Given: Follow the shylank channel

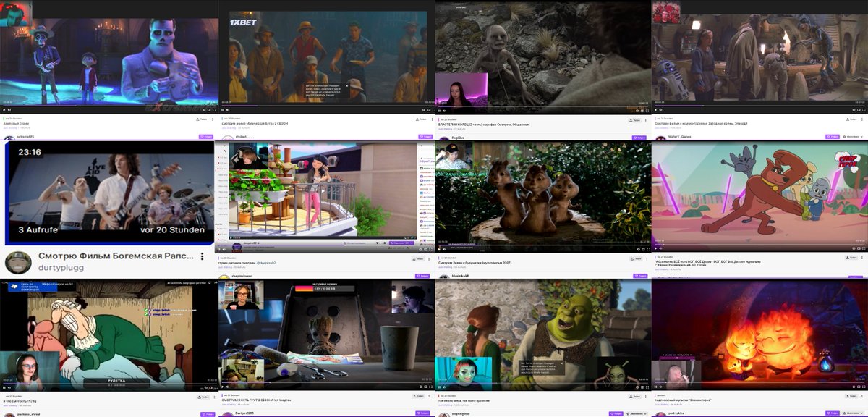Looking at the screenshot, I should click(x=425, y=137).
